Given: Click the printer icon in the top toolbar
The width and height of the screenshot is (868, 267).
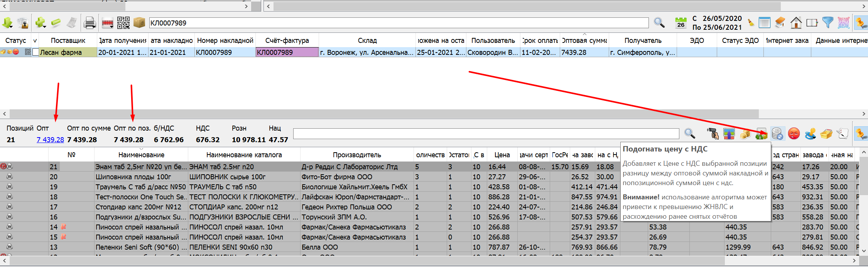Looking at the screenshot, I should (90, 23).
